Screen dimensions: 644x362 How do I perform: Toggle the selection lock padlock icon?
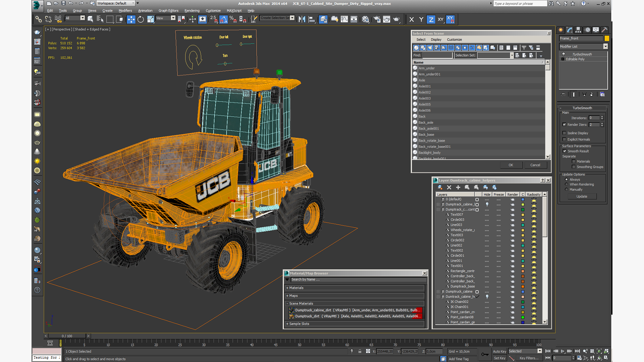pos(360,351)
